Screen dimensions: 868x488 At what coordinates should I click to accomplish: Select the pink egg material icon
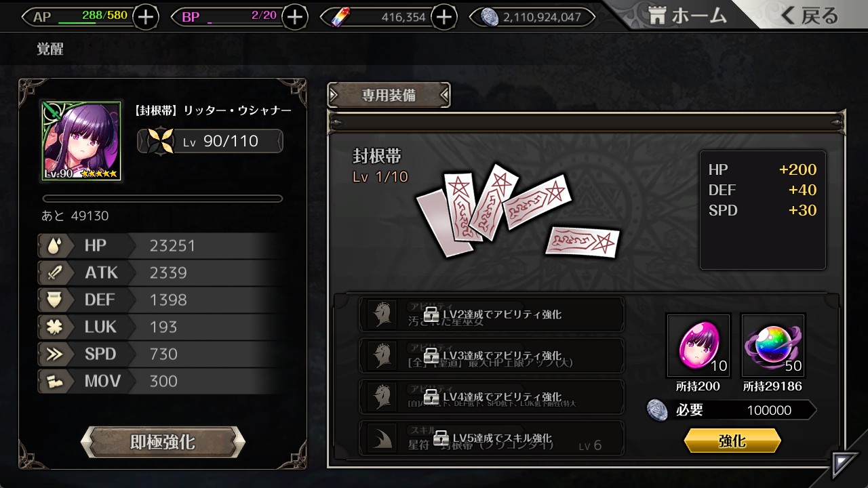[698, 345]
